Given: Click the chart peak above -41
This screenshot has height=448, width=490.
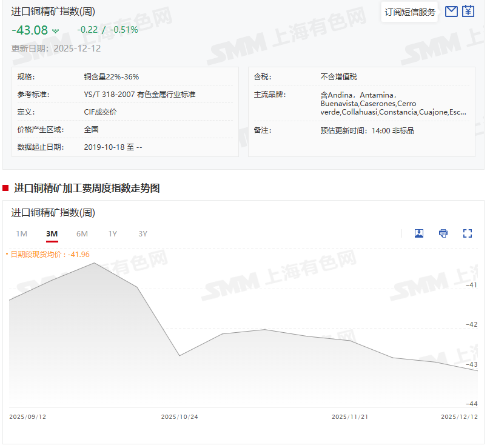Looking at the screenshot, I should pos(95,263).
